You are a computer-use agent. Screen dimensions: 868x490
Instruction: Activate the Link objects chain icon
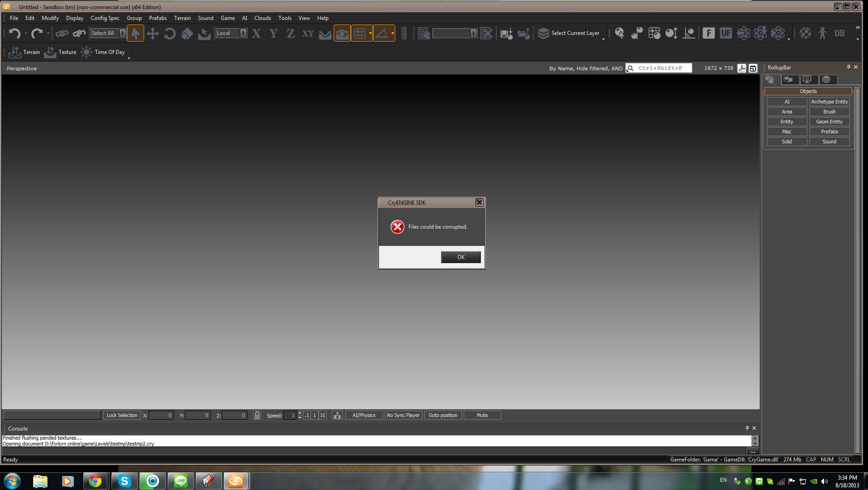(x=62, y=33)
